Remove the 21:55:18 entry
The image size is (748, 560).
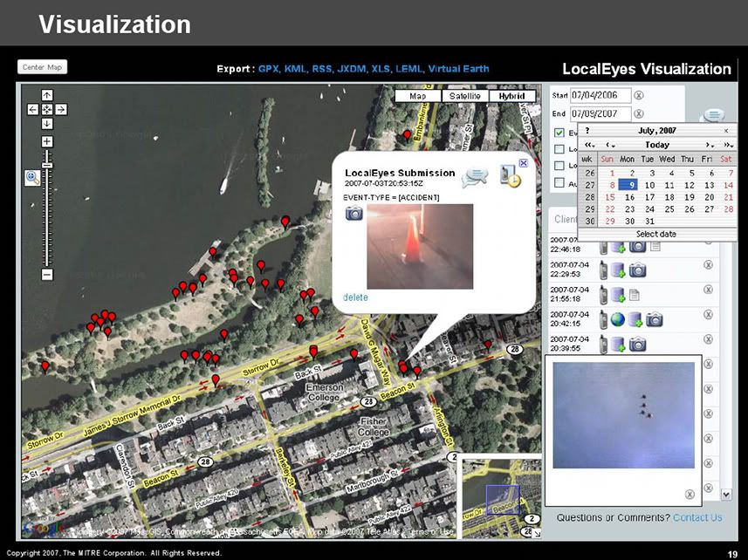pyautogui.click(x=709, y=290)
